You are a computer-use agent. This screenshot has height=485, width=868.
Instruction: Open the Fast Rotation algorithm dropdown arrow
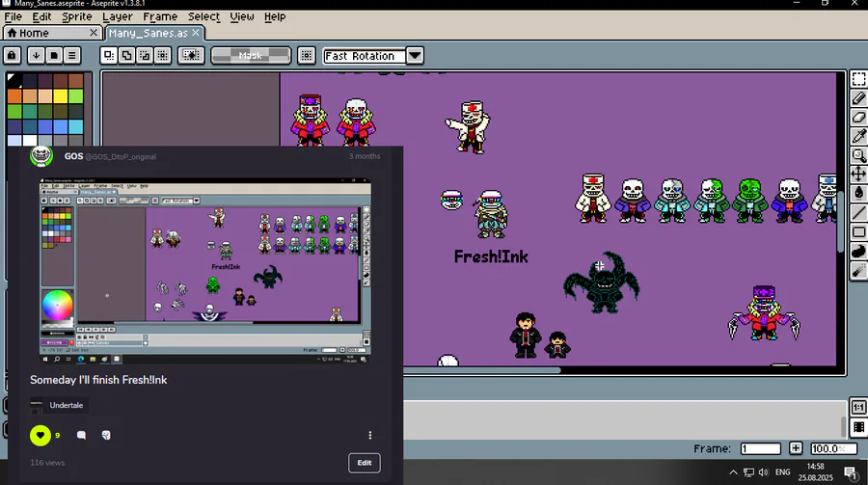tap(415, 55)
